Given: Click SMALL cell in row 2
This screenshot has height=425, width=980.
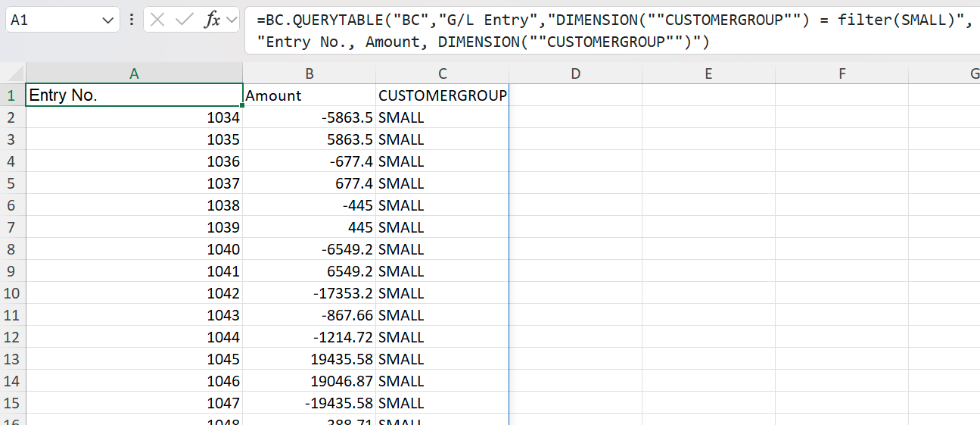Looking at the screenshot, I should point(443,117).
